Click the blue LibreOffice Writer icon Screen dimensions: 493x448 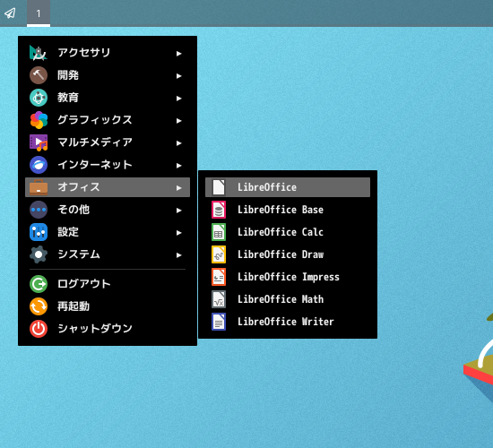click(219, 322)
